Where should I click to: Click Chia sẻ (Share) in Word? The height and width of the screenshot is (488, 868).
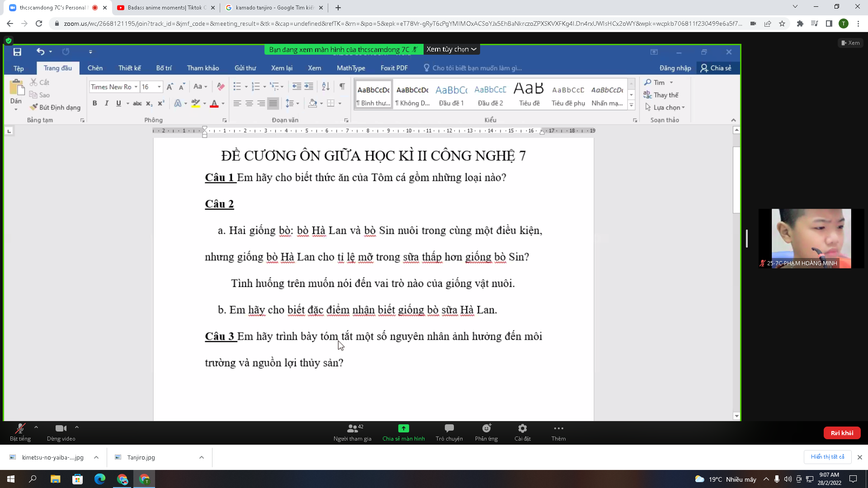716,68
